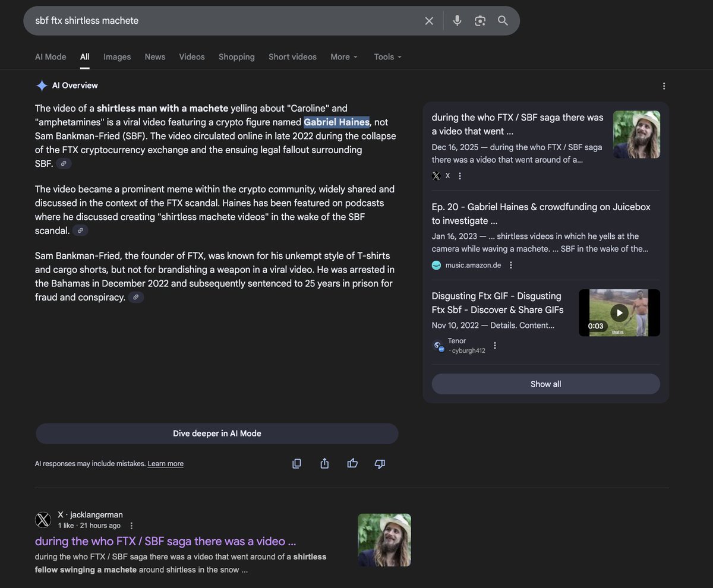
Task: Click the search query input field
Action: tap(226, 21)
